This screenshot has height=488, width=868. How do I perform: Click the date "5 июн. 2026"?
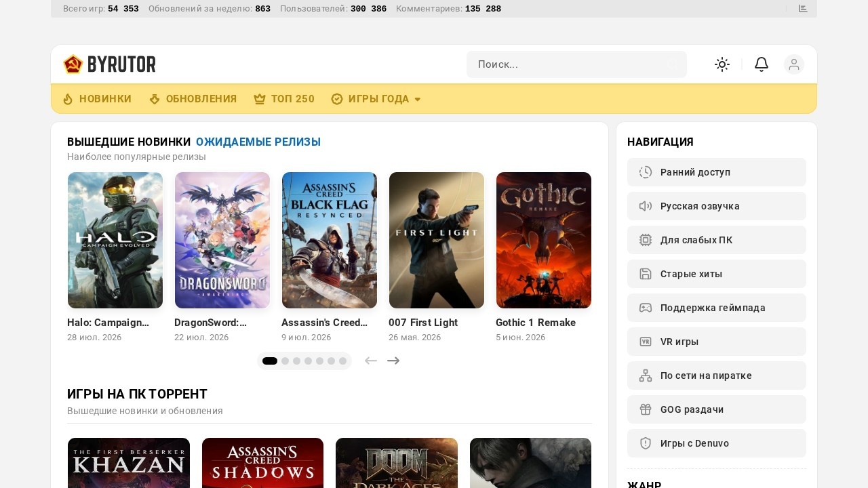click(x=521, y=338)
